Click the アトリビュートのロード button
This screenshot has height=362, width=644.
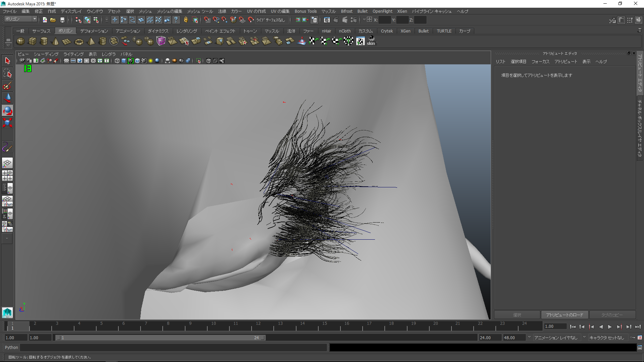pyautogui.click(x=565, y=315)
